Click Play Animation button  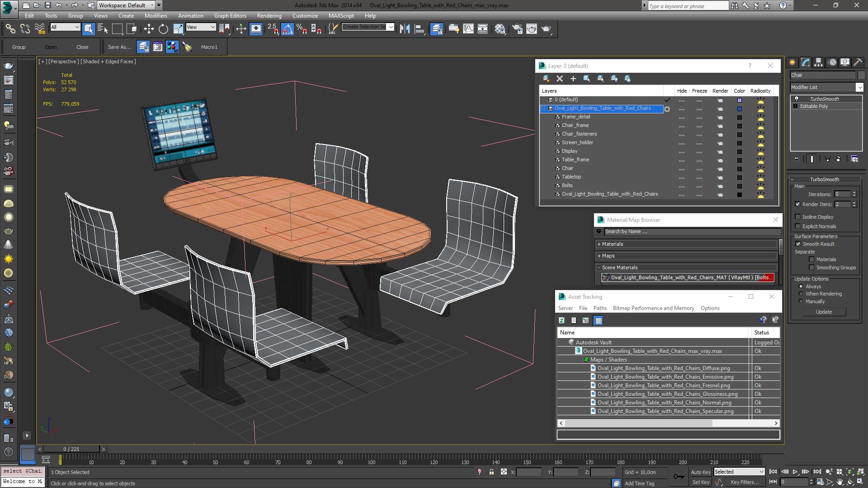point(795,472)
